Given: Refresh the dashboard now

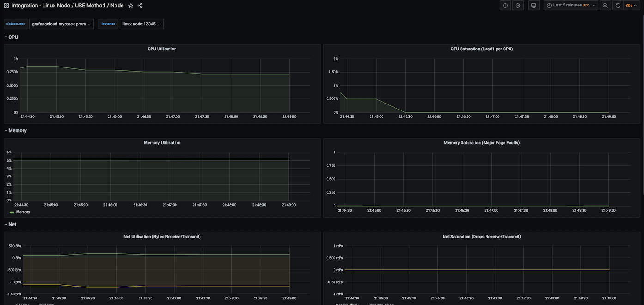Looking at the screenshot, I should click(x=618, y=6).
